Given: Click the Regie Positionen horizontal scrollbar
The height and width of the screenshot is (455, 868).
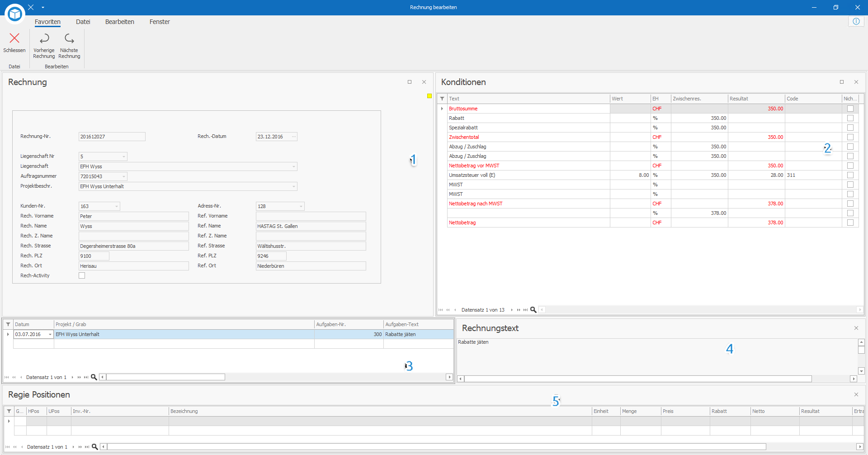Looking at the screenshot, I should (436, 447).
